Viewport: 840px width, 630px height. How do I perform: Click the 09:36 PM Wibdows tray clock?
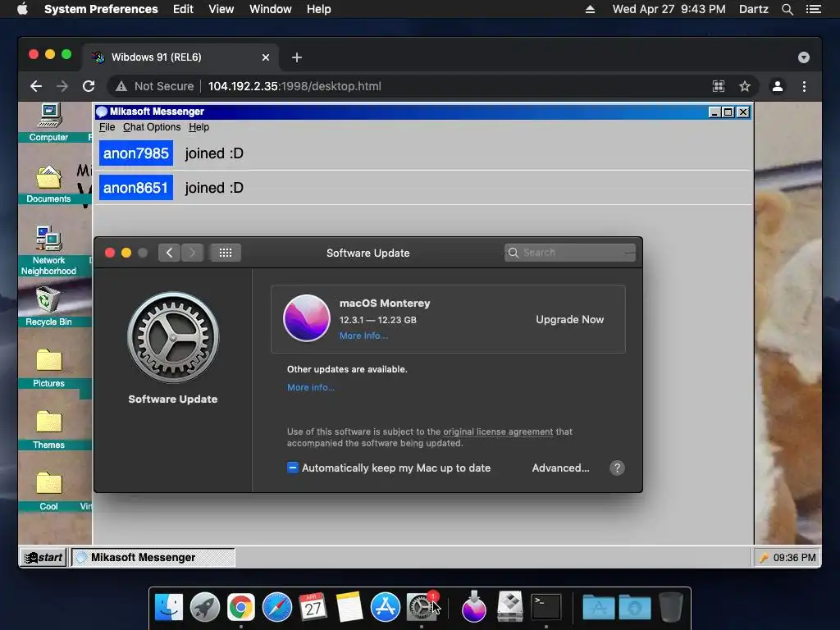pos(794,558)
